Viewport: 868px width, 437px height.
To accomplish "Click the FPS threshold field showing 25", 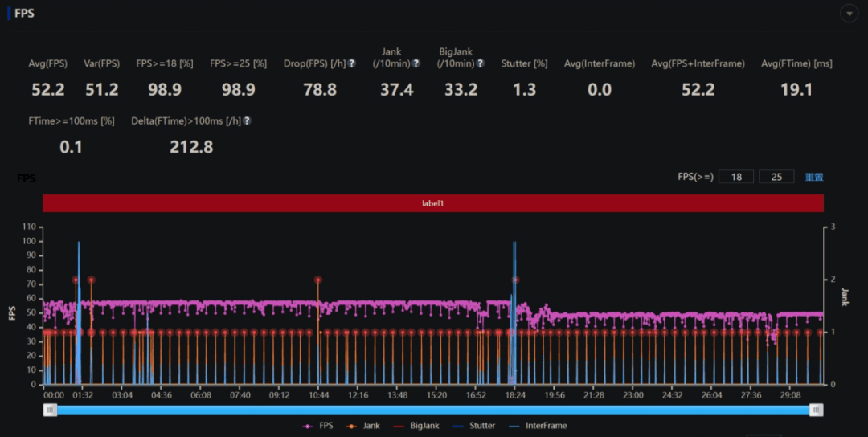I will (x=776, y=177).
